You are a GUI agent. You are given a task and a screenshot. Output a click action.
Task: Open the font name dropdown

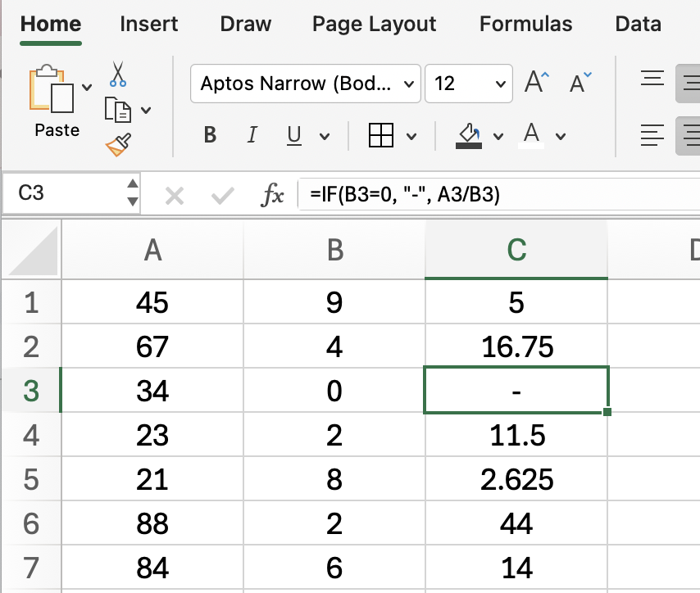click(x=410, y=84)
